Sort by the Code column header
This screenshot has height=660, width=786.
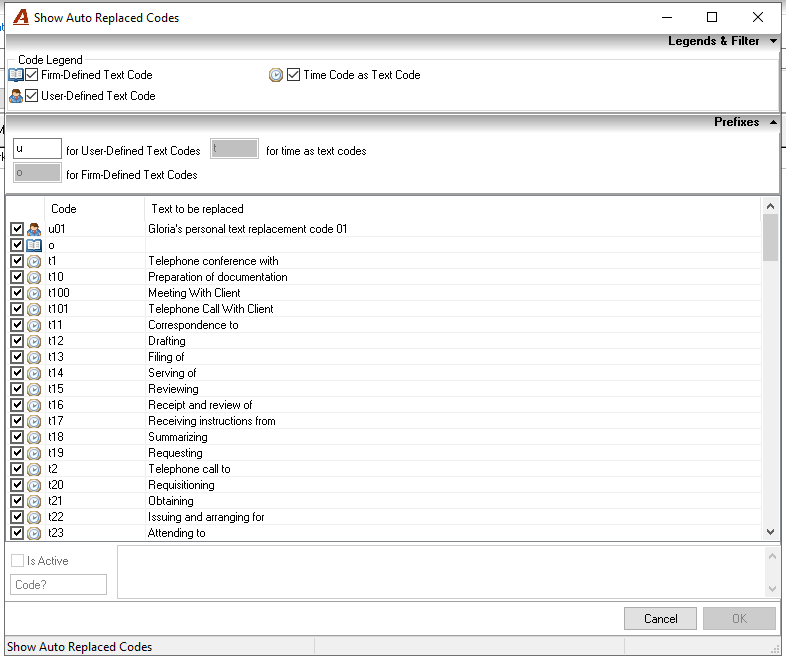point(95,209)
